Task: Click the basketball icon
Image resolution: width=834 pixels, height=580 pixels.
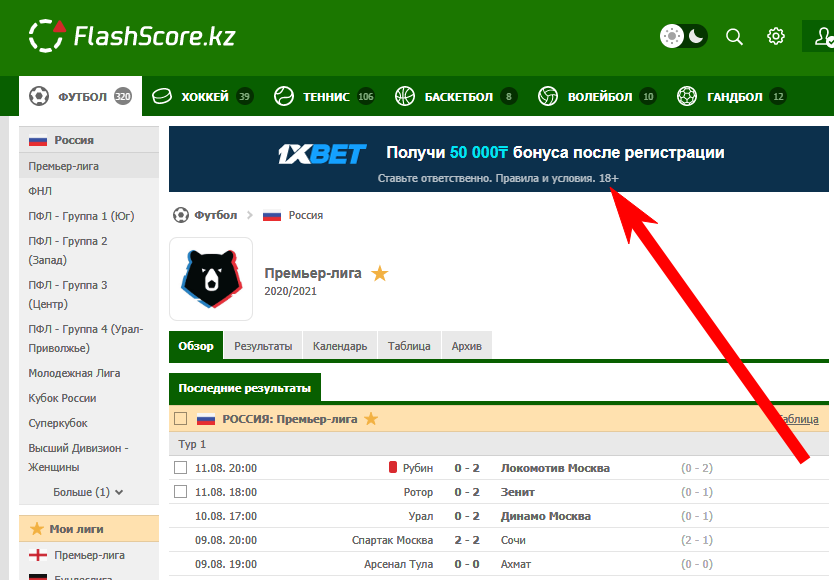Action: 405,96
